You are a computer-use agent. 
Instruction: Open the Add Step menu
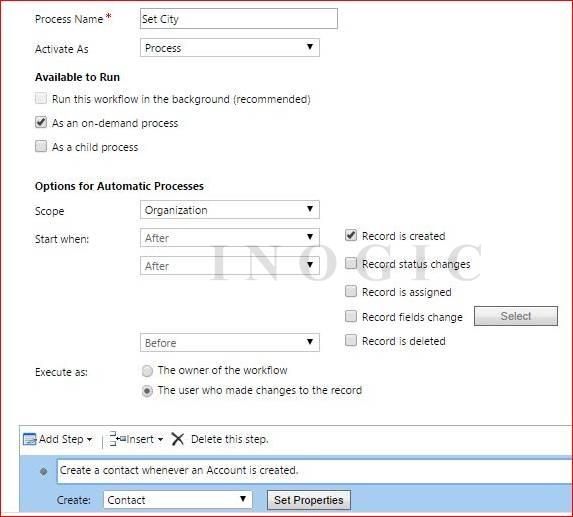pos(57,439)
